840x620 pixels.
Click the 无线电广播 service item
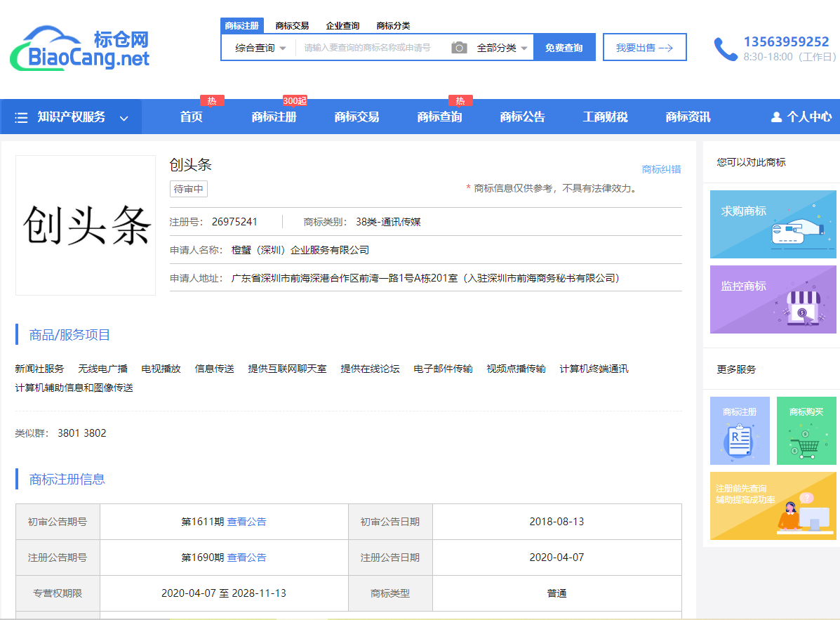coord(102,369)
